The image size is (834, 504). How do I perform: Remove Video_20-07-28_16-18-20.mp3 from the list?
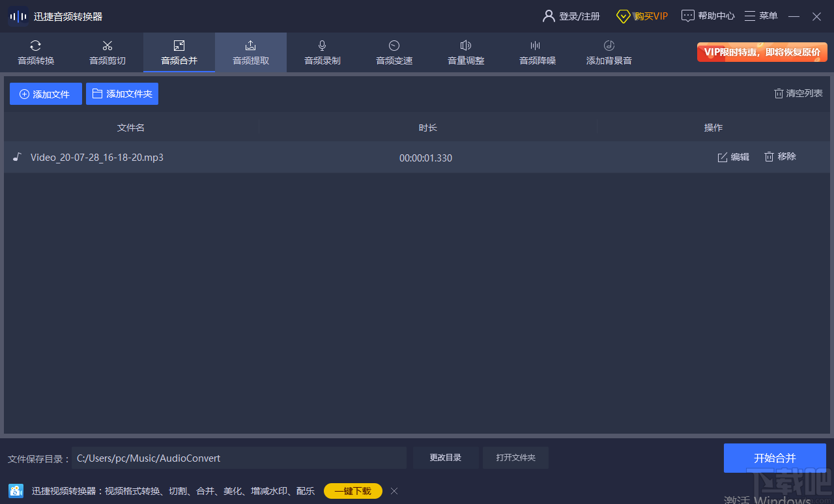(x=780, y=157)
